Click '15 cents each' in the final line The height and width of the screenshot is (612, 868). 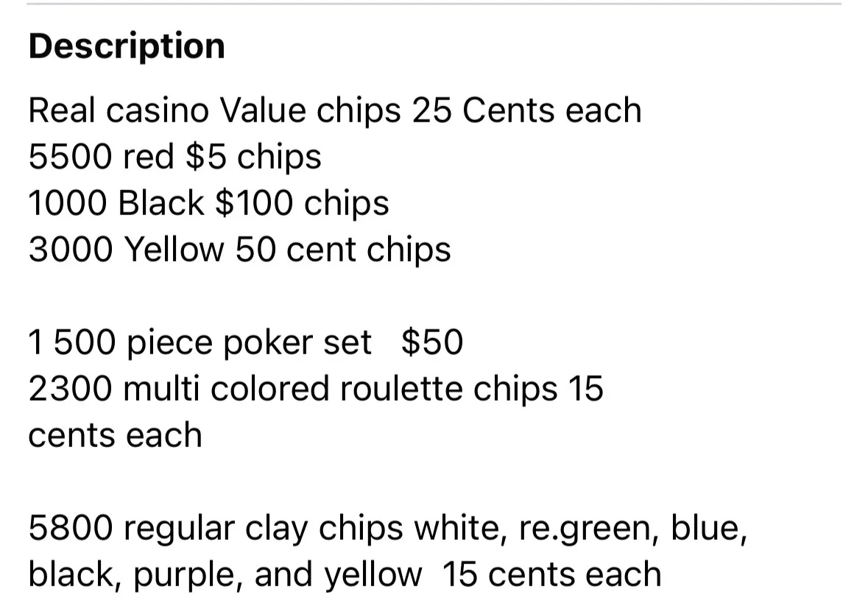click(x=552, y=574)
